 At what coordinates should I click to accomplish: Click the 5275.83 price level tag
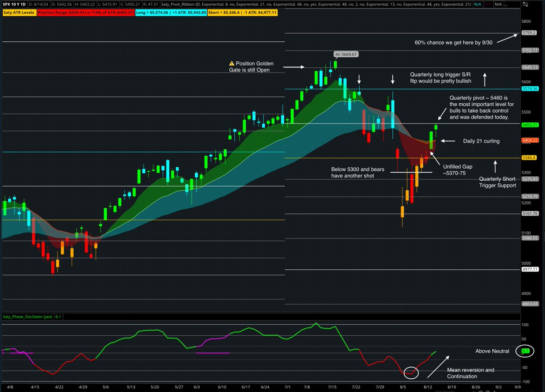530,179
